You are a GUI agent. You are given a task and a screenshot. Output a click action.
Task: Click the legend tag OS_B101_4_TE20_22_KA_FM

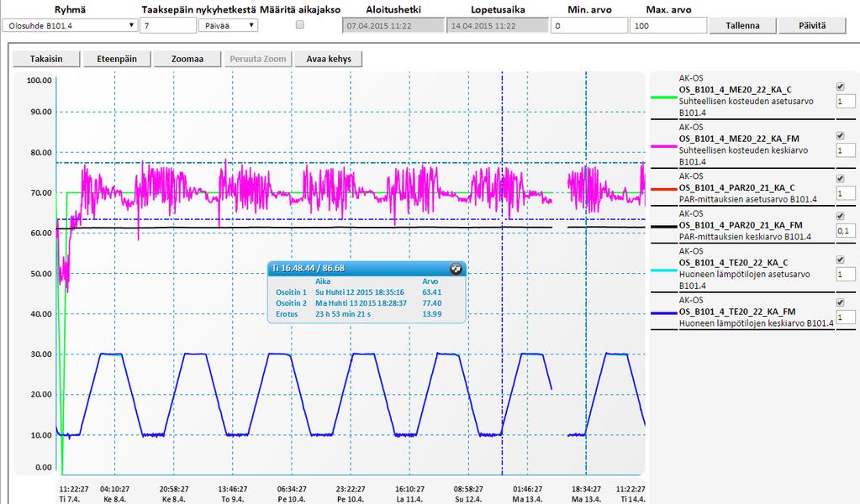tap(737, 312)
